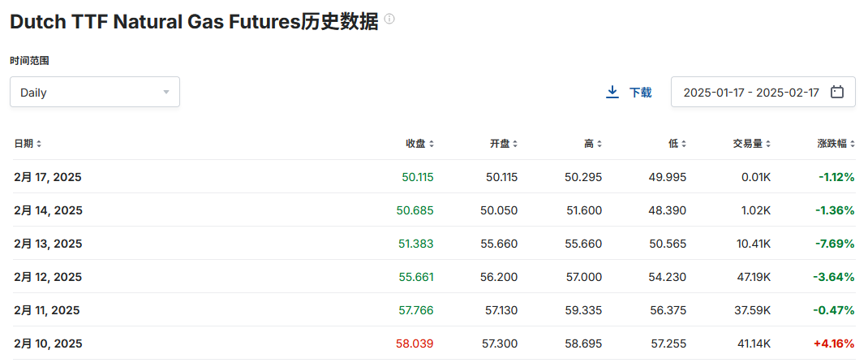Sort by 高 column sort icon
This screenshot has height=363, width=868.
coord(599,144)
